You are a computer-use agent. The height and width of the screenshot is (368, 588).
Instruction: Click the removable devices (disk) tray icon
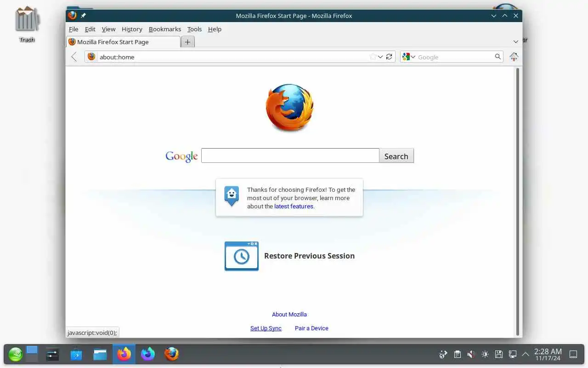pos(498,354)
